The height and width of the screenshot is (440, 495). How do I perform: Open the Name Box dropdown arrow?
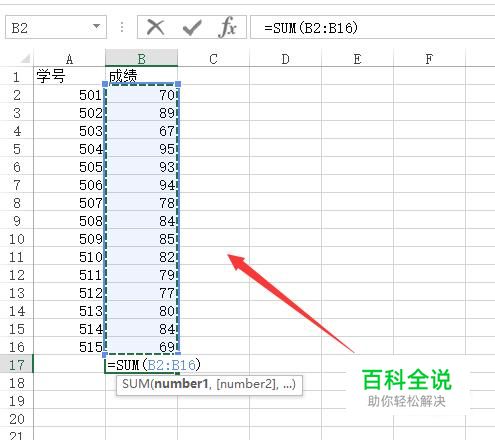[x=96, y=26]
